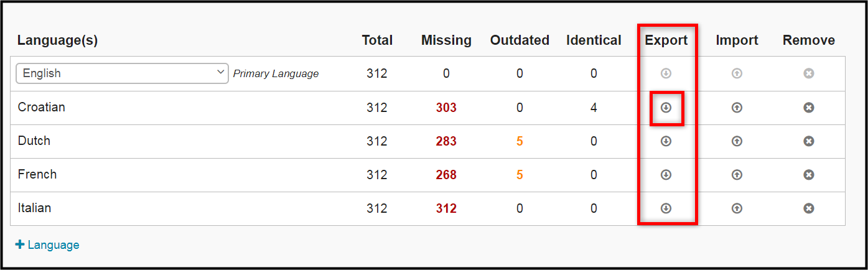Click the Croatian language row name
The height and width of the screenshot is (270, 868).
point(41,107)
